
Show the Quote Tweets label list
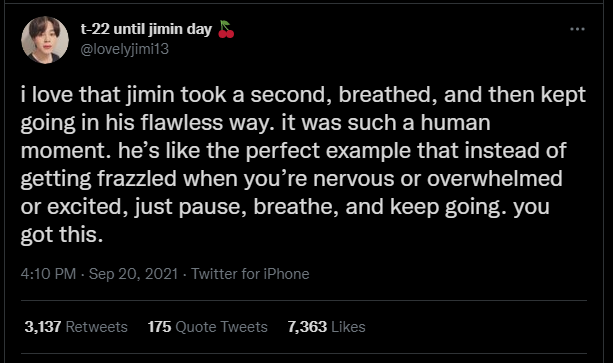[221, 327]
